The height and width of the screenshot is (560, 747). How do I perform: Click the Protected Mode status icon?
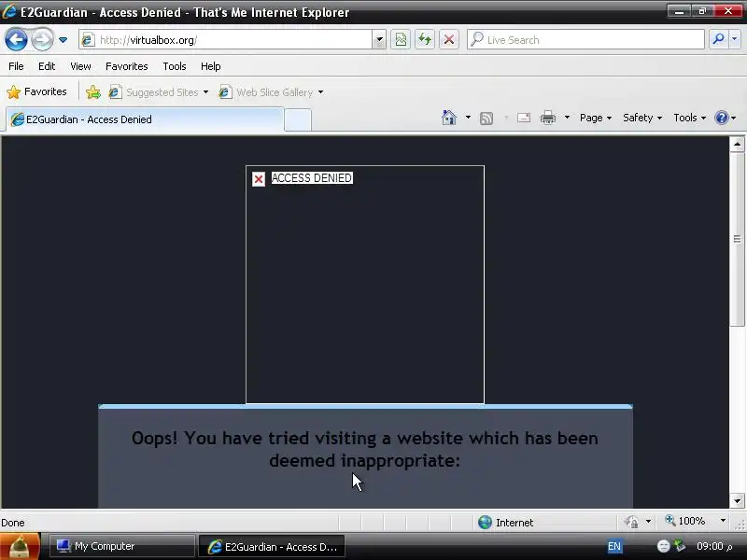click(632, 522)
